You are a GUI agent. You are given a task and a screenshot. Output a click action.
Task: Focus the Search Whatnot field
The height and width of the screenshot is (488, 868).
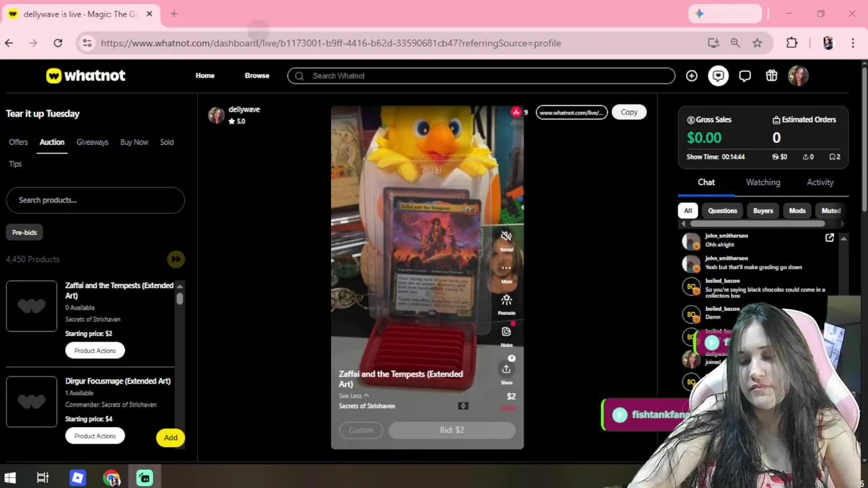[x=481, y=76]
